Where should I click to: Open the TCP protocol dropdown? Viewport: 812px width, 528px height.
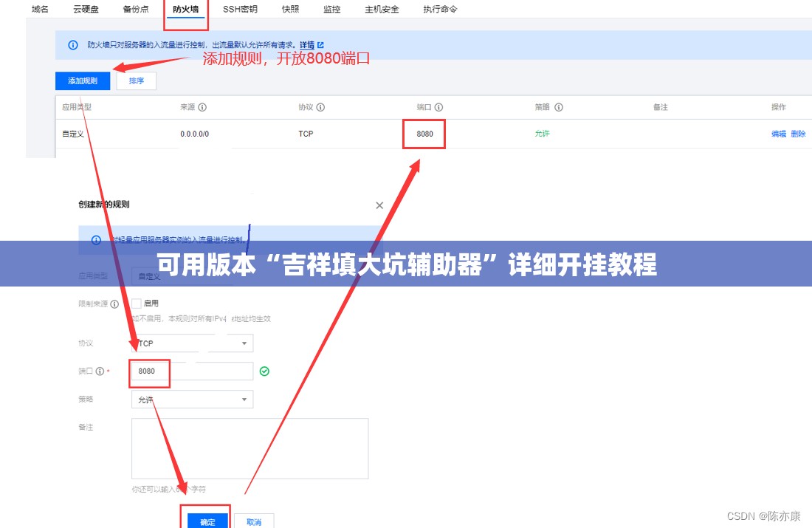coord(192,343)
